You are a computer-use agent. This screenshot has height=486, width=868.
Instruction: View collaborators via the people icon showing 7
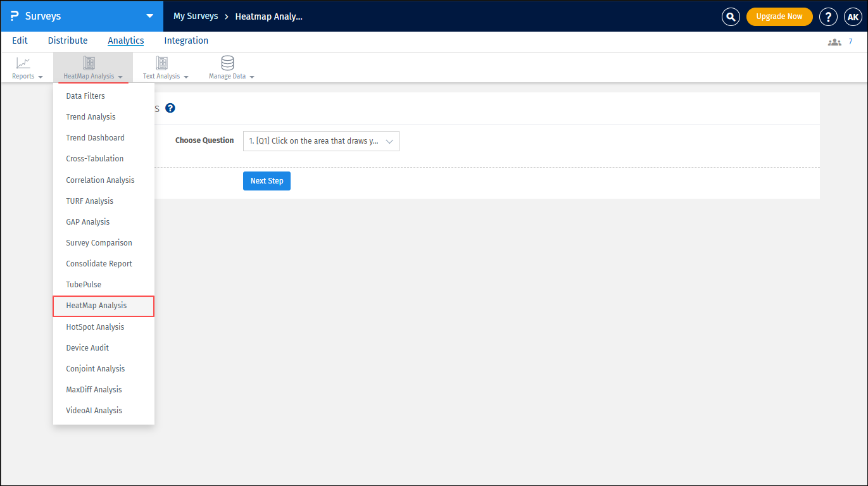(x=834, y=40)
